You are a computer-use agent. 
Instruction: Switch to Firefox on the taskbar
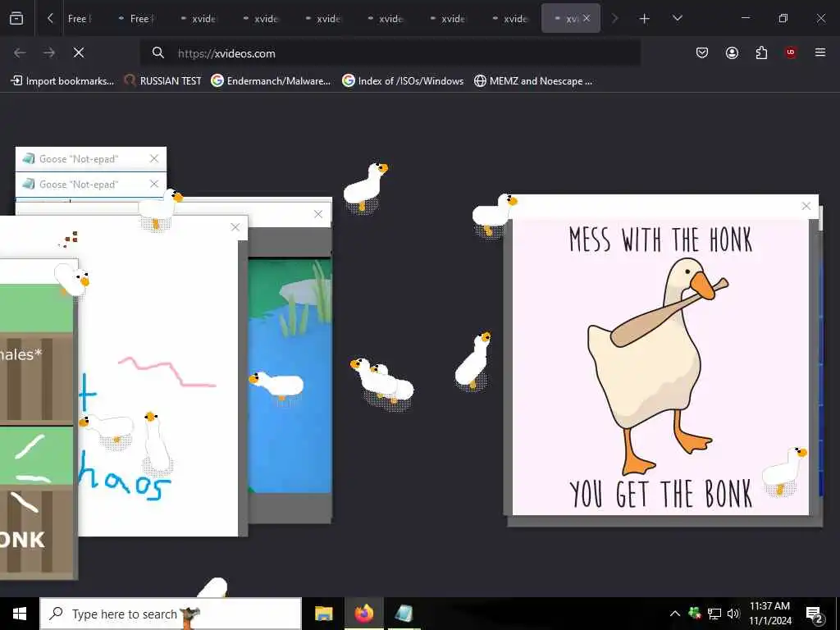pos(363,614)
